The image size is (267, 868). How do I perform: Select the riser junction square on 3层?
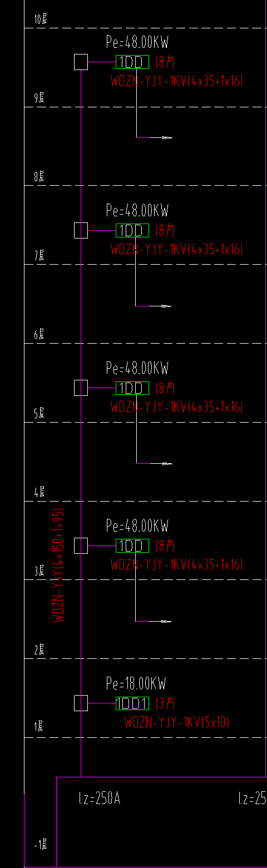tap(81, 545)
